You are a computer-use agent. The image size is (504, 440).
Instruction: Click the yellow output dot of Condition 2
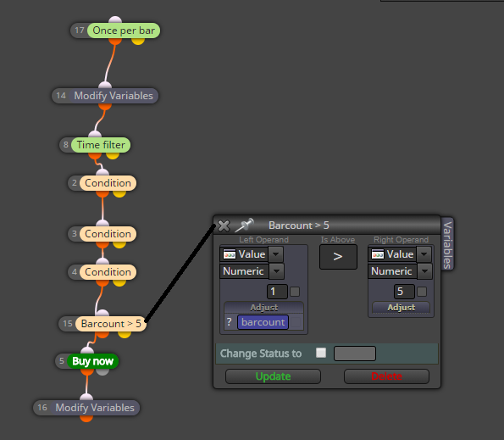[x=119, y=193]
